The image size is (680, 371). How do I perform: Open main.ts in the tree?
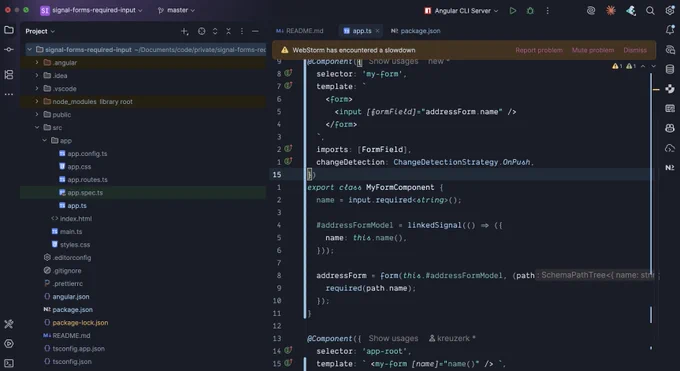71,232
